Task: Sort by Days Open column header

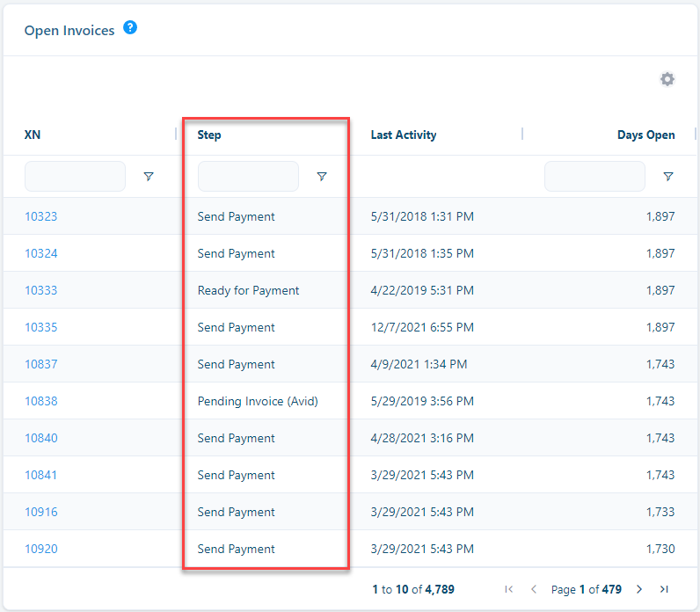Action: coord(646,135)
